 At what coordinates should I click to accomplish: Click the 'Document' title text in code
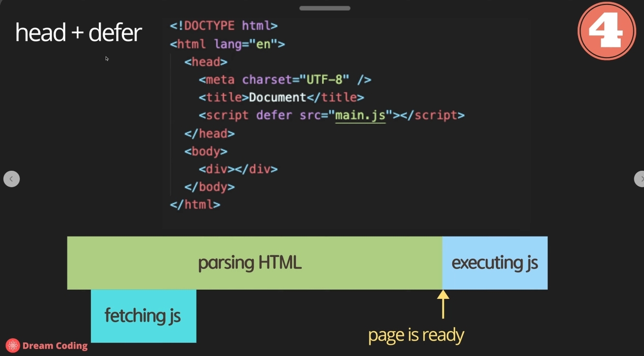pos(277,97)
